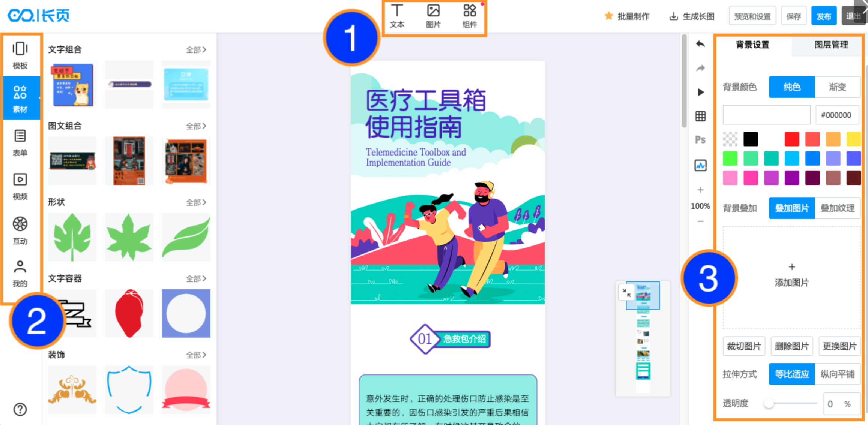Open the 图片 image tool
This screenshot has width=868, height=425.
pyautogui.click(x=433, y=16)
